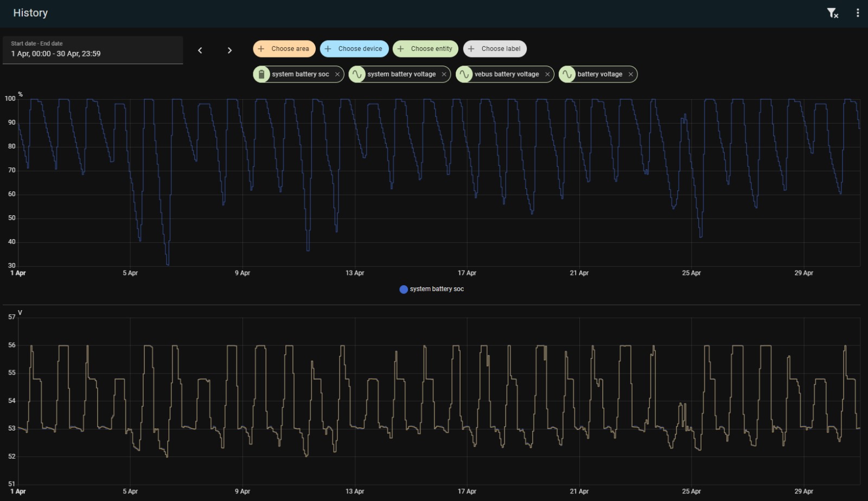
Task: Go to the previous date range
Action: coord(200,50)
